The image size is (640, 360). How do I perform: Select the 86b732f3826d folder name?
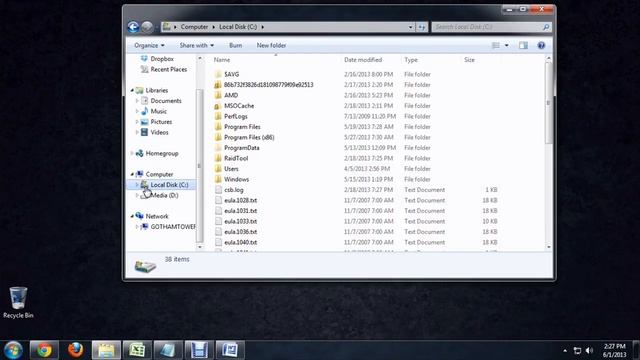(x=269, y=85)
